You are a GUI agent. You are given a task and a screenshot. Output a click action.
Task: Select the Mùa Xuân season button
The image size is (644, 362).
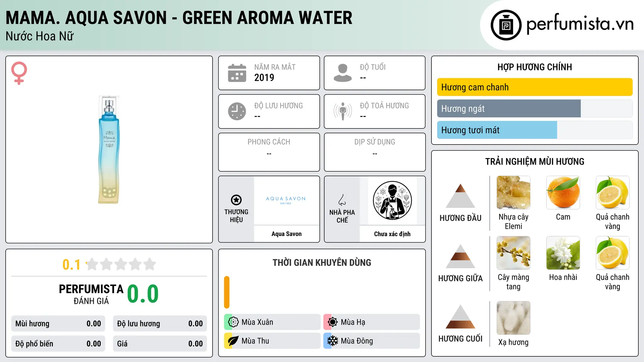click(x=272, y=322)
